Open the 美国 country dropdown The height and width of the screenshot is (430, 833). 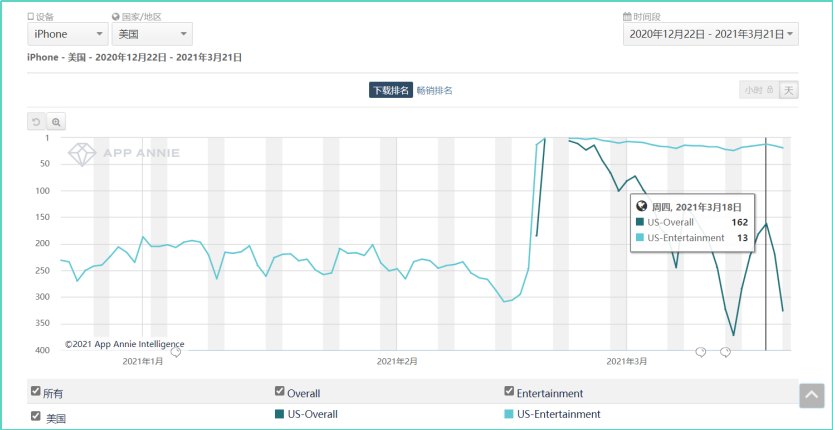pos(152,34)
